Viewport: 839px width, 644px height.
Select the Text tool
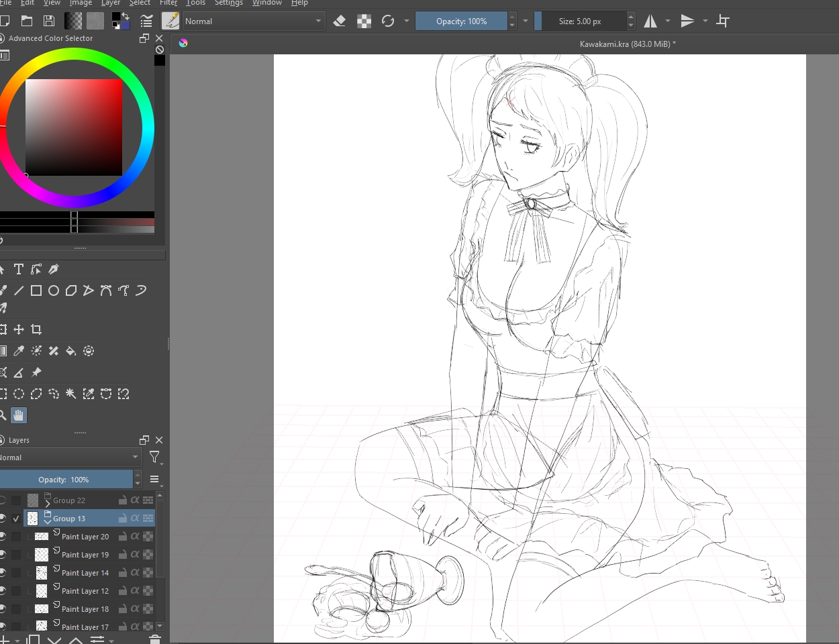pos(19,269)
